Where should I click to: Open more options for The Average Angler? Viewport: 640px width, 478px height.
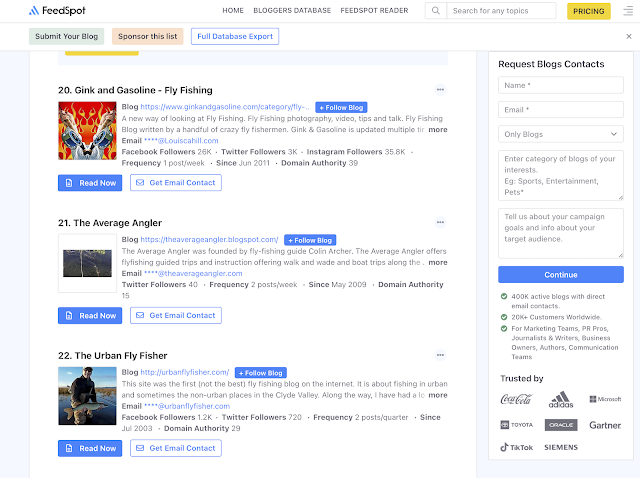pos(440,222)
